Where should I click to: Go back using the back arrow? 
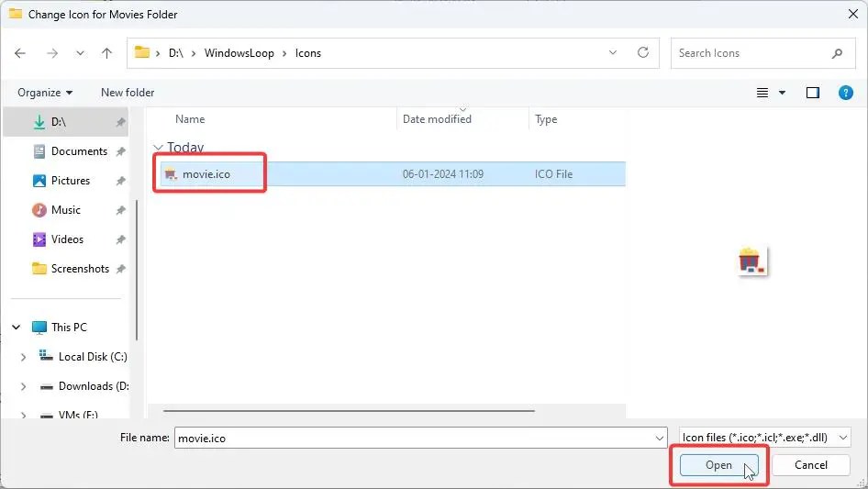[20, 53]
